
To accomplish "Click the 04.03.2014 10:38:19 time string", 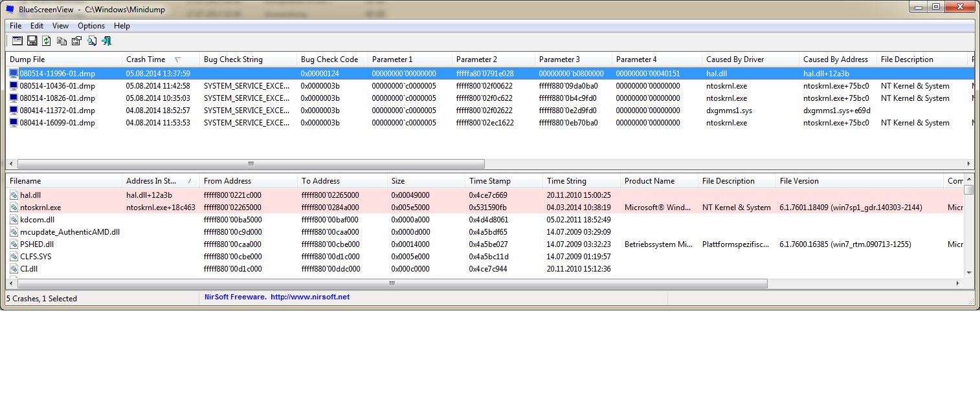I will (x=579, y=208).
